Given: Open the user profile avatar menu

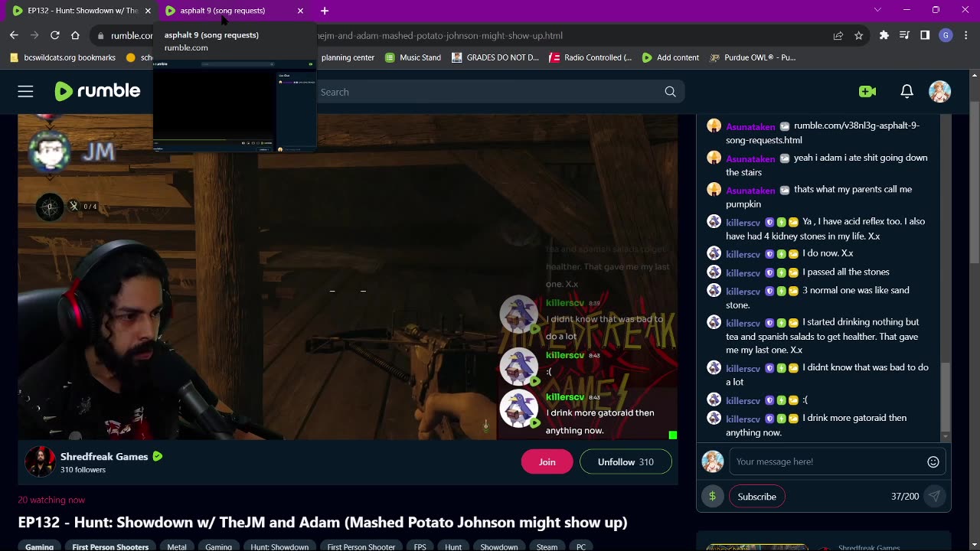Looking at the screenshot, I should (x=939, y=92).
